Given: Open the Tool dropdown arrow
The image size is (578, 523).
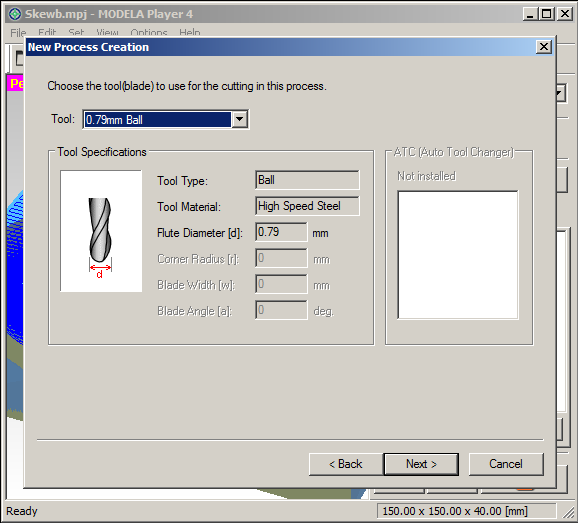Looking at the screenshot, I should click(x=240, y=119).
